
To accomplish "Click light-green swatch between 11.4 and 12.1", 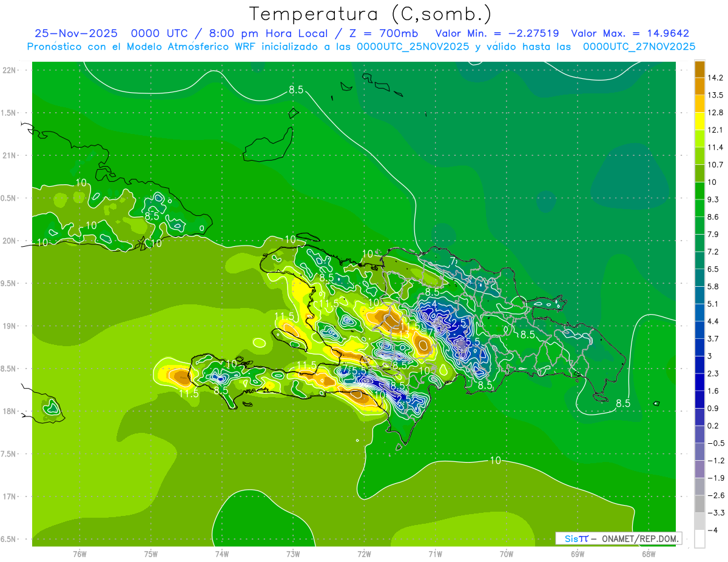I will click(x=699, y=139).
